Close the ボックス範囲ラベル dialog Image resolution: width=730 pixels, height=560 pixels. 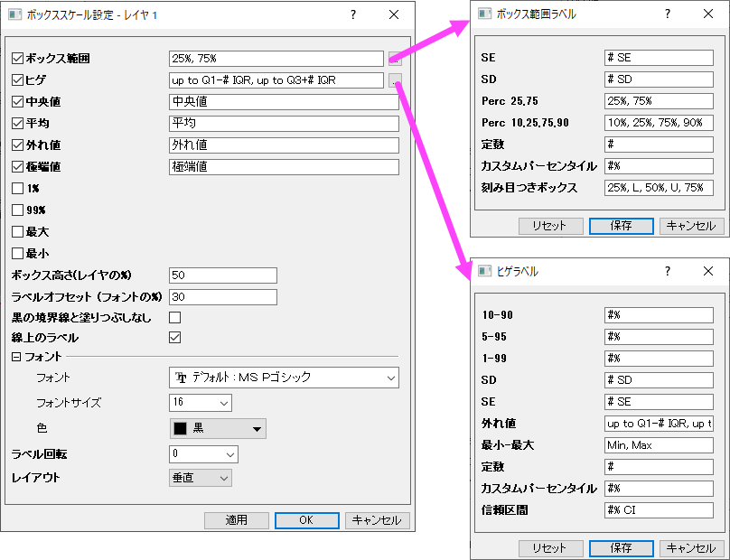click(x=708, y=14)
